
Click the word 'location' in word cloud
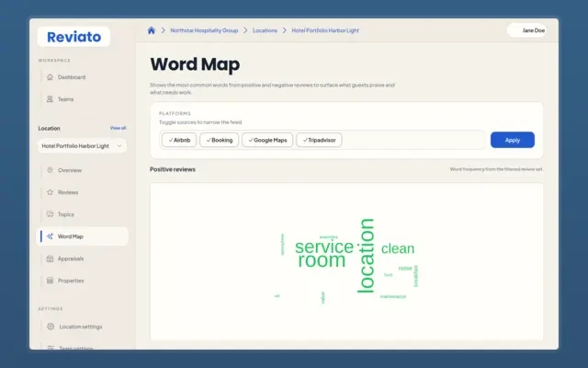point(366,256)
